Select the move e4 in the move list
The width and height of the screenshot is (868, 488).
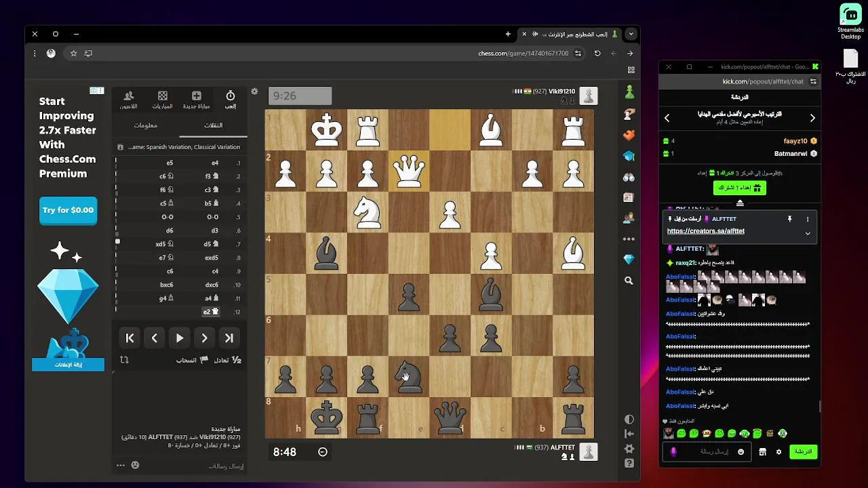click(x=215, y=163)
